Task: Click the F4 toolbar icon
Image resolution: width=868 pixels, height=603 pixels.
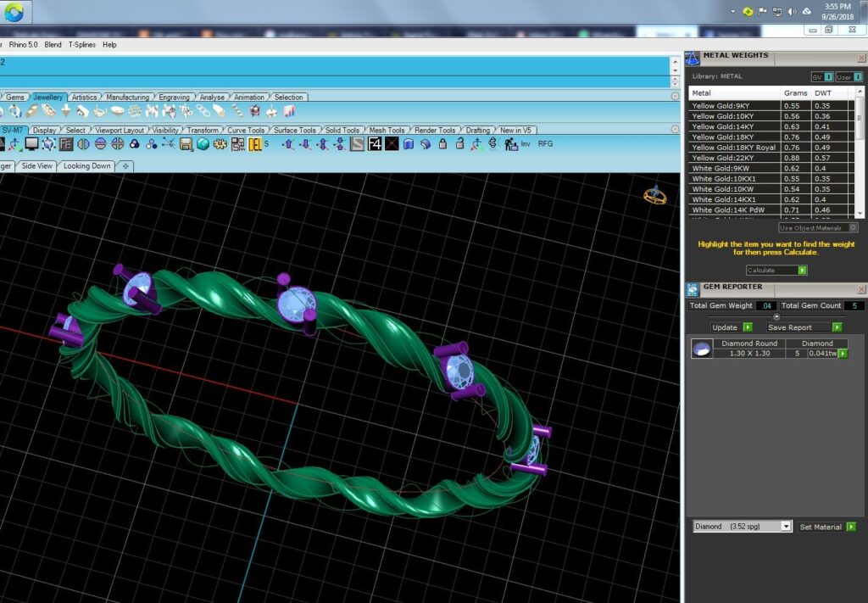Action: pyautogui.click(x=375, y=144)
